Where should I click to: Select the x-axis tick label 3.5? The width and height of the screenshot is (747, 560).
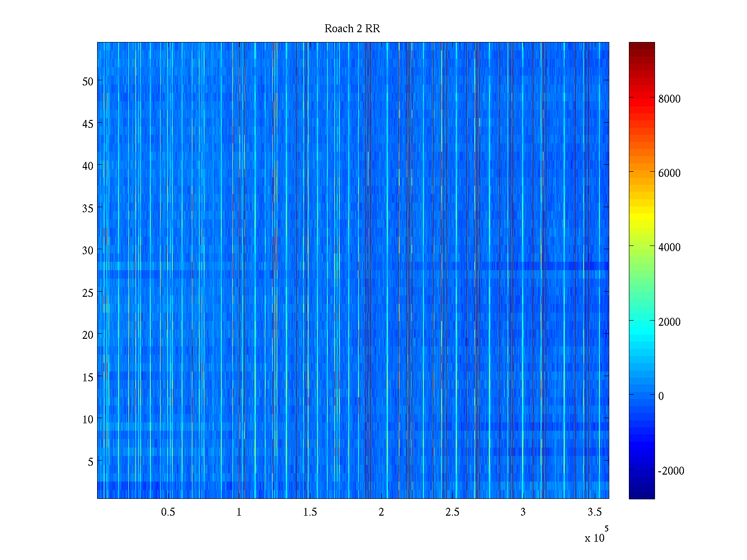(594, 512)
